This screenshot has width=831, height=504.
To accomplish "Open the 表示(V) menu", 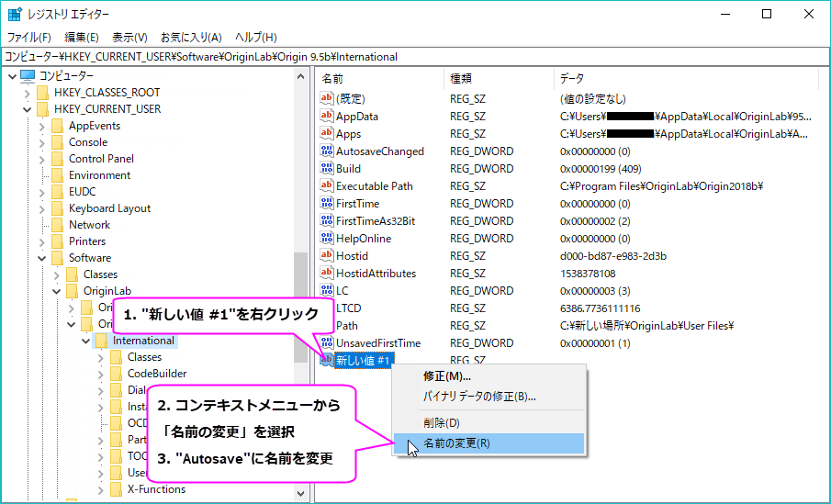I will (x=129, y=37).
